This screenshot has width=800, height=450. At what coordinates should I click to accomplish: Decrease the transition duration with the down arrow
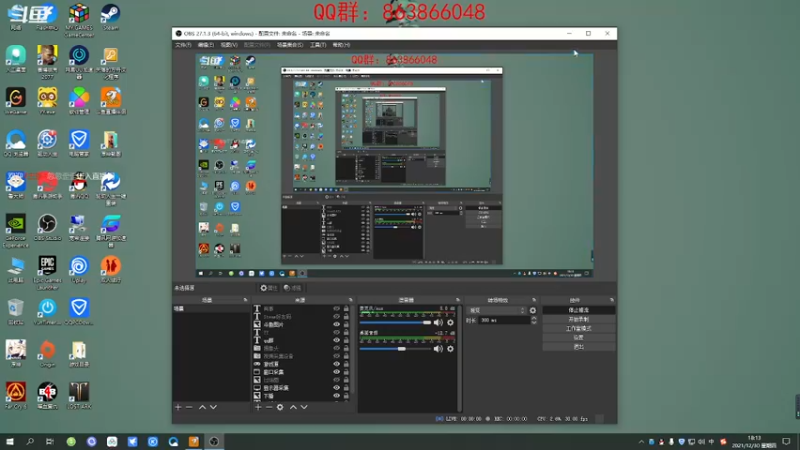(x=534, y=322)
